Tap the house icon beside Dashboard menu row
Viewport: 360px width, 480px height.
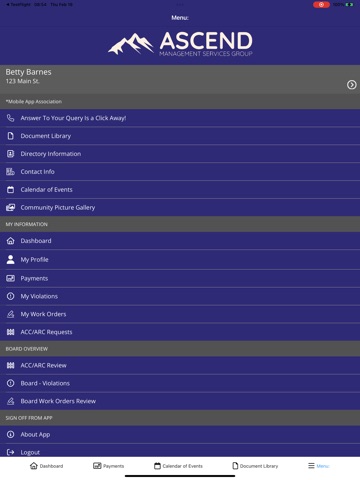click(x=11, y=241)
